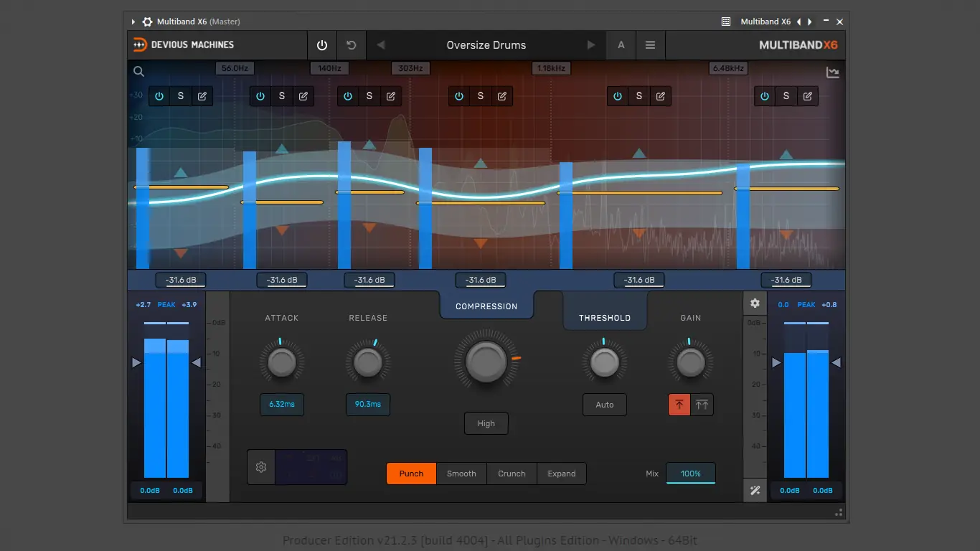Click the left-pointing arrow on the input meter
Screen dimensions: 980x551
click(x=197, y=363)
